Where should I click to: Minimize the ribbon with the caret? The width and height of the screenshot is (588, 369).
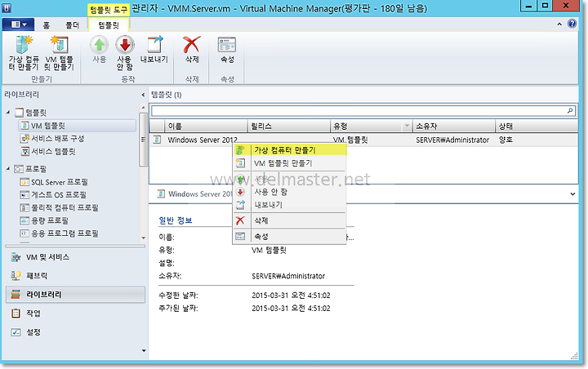(559, 24)
